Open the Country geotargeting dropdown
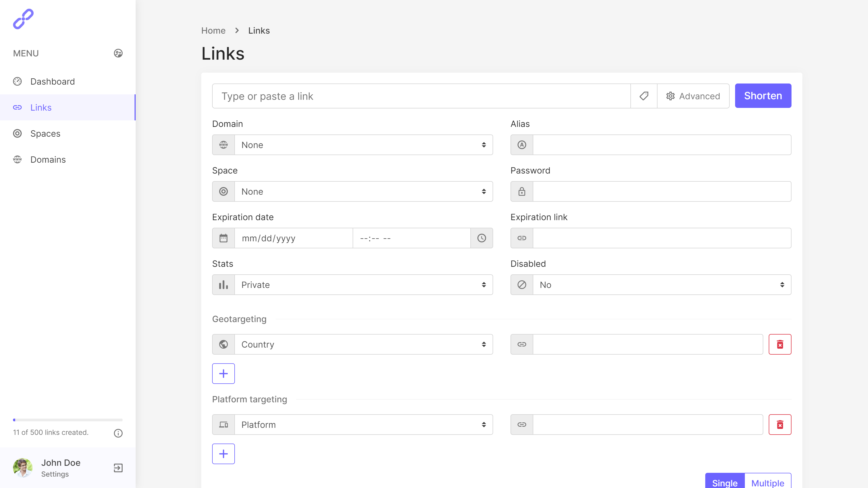This screenshot has width=868, height=488. click(x=363, y=344)
